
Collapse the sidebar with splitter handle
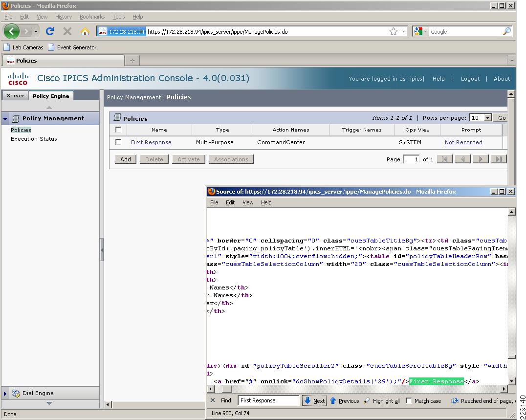coord(102,249)
